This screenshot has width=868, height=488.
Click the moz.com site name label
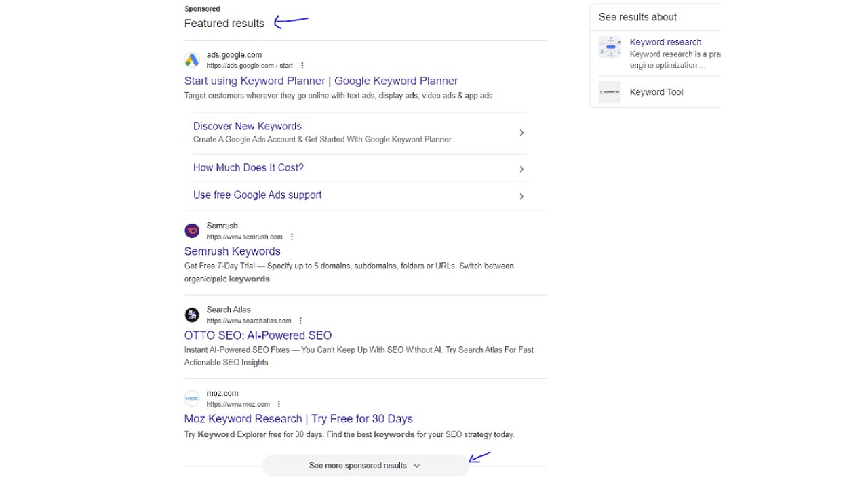tap(222, 393)
